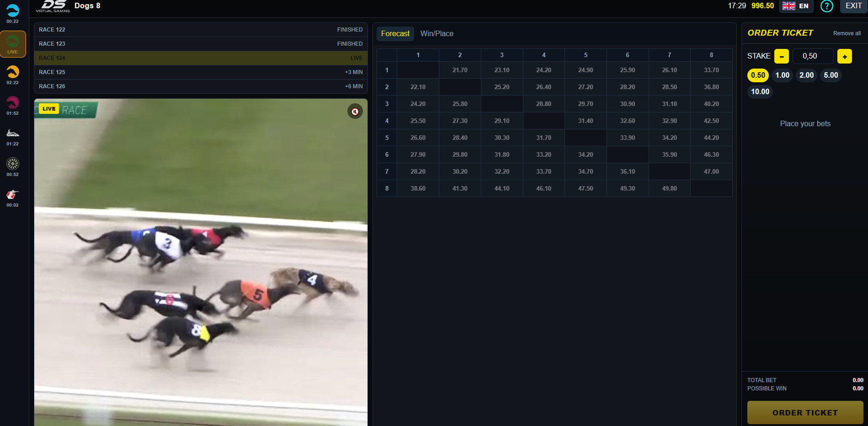Open the go-kart racing game at 01:22

click(x=13, y=136)
